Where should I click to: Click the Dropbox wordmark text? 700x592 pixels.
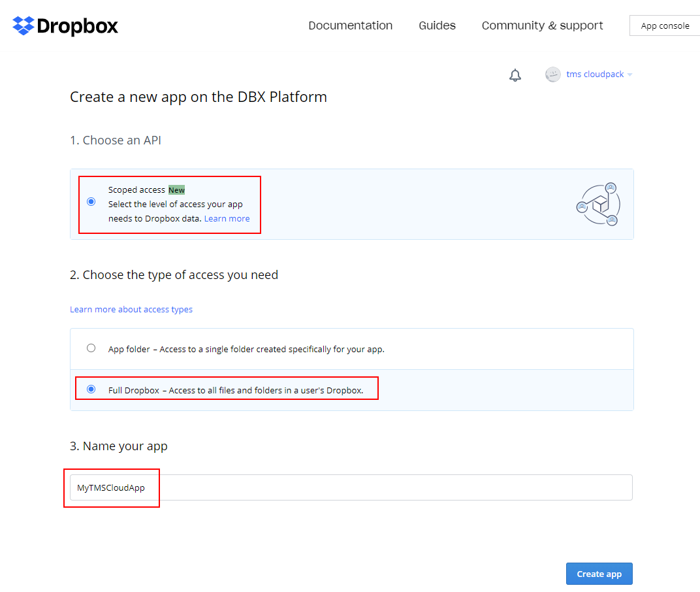(x=78, y=26)
